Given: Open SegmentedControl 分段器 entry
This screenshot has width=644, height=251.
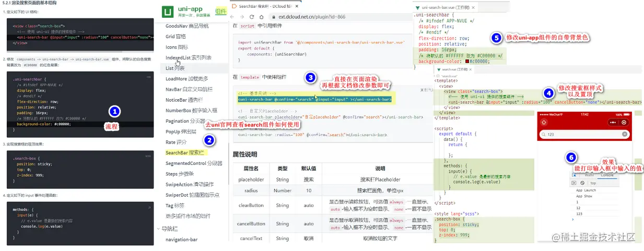Looking at the screenshot, I should (x=194, y=163).
